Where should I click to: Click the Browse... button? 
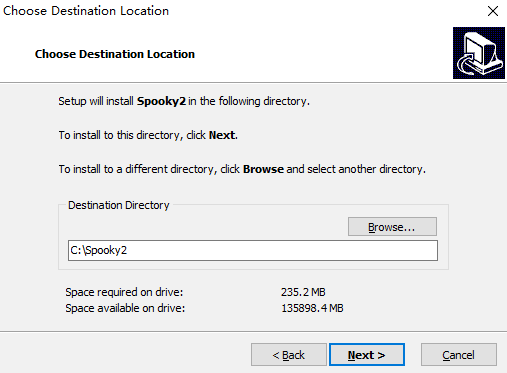click(392, 227)
